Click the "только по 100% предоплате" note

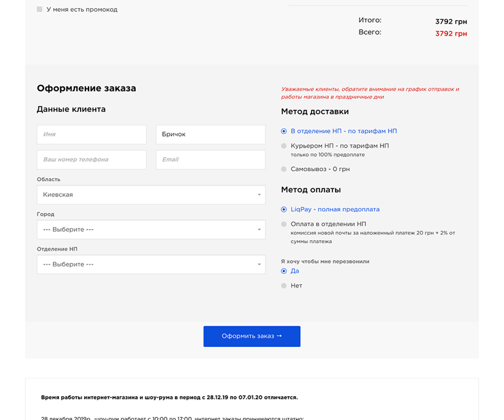(x=328, y=155)
